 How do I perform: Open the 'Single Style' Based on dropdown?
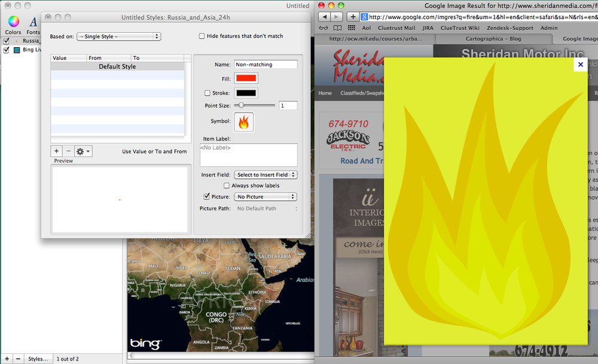coord(118,36)
